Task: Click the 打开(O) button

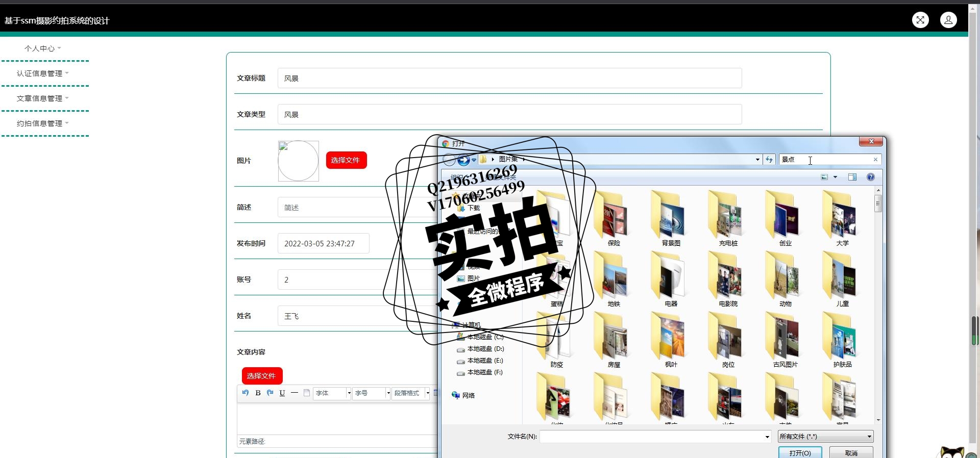Action: (x=800, y=453)
